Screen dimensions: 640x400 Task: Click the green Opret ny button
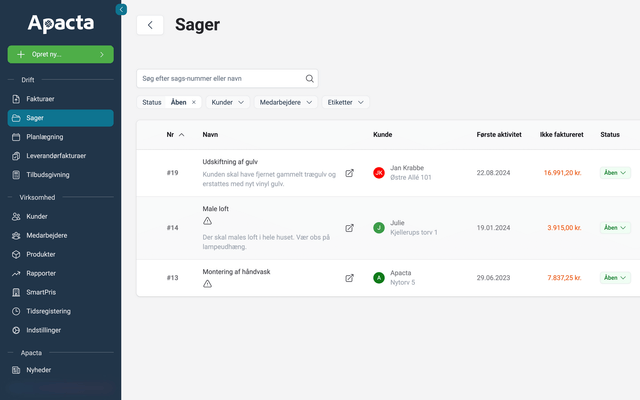point(60,54)
